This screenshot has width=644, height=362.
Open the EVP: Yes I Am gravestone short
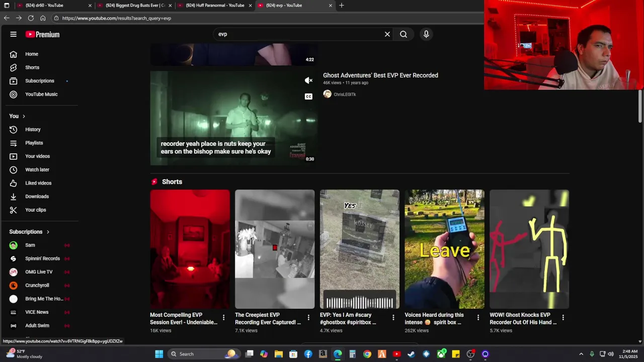(x=359, y=249)
